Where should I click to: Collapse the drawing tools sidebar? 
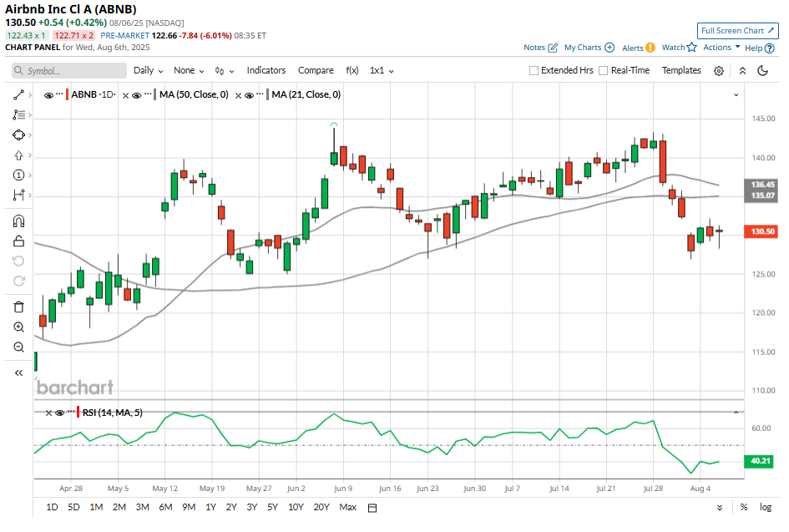click(x=18, y=373)
